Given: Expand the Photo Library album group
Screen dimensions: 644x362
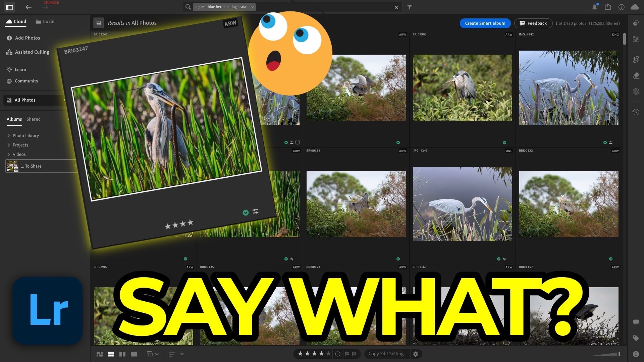Looking at the screenshot, I should [x=9, y=136].
